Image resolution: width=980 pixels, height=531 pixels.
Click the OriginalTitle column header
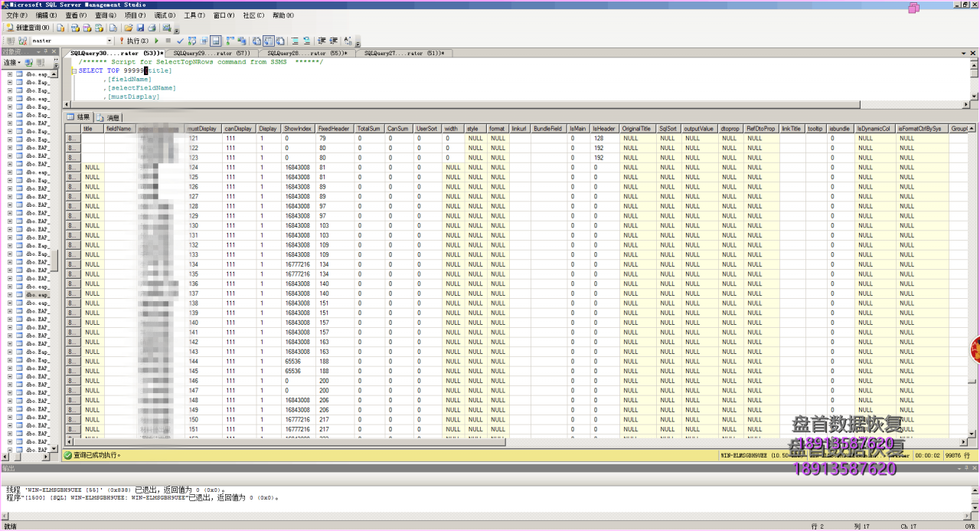637,129
